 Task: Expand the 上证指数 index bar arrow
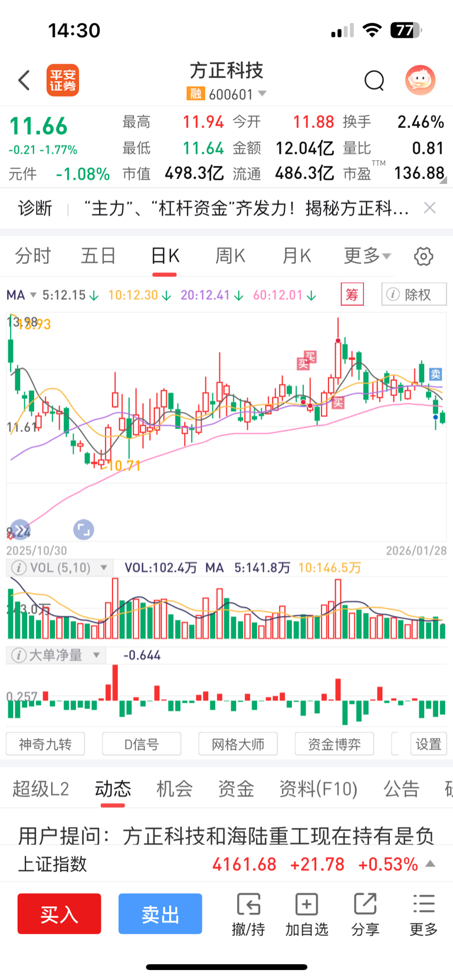click(x=431, y=864)
